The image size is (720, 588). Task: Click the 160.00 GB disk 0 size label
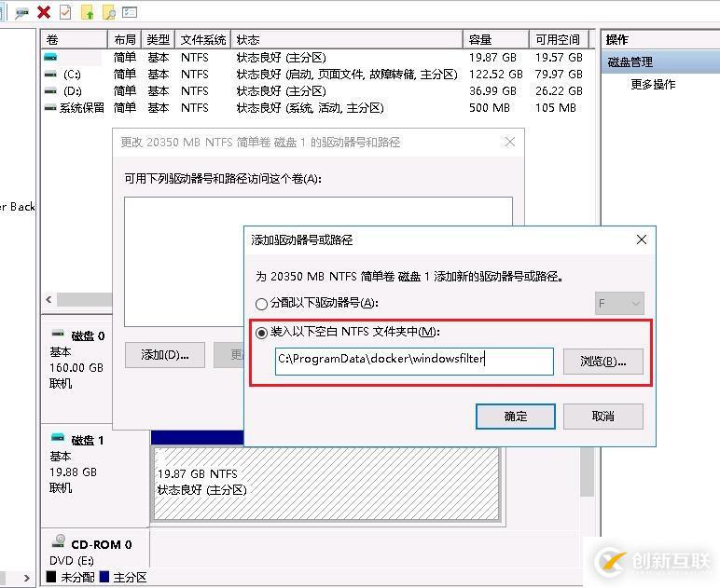pos(76,368)
